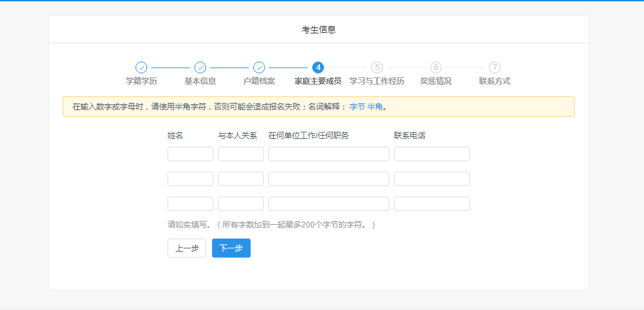
Task: Focus the first row 姓名 field
Action: coord(190,154)
